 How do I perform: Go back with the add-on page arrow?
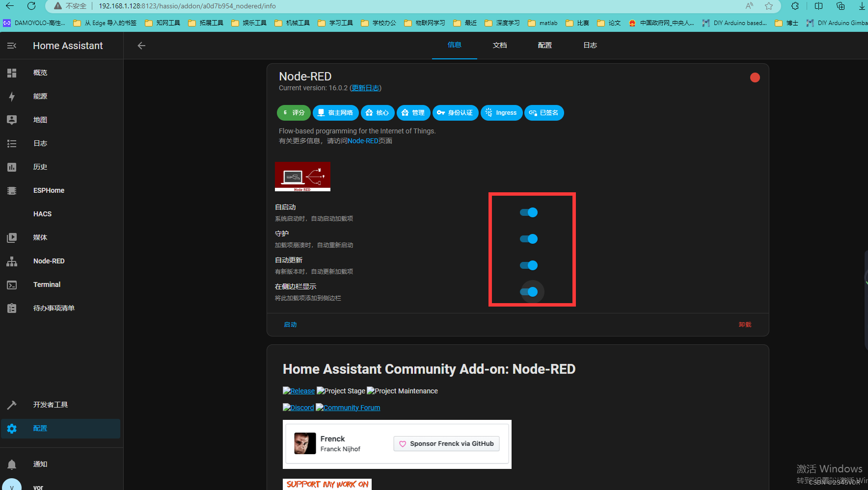pos(141,46)
